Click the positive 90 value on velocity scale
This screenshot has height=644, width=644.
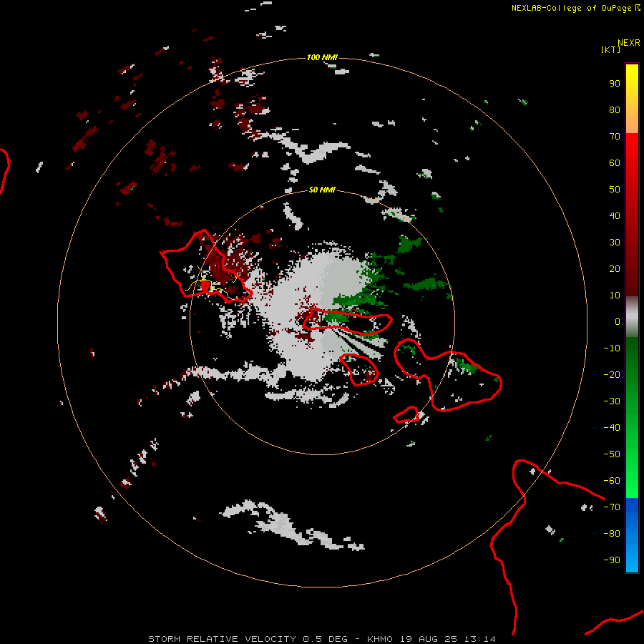click(615, 84)
